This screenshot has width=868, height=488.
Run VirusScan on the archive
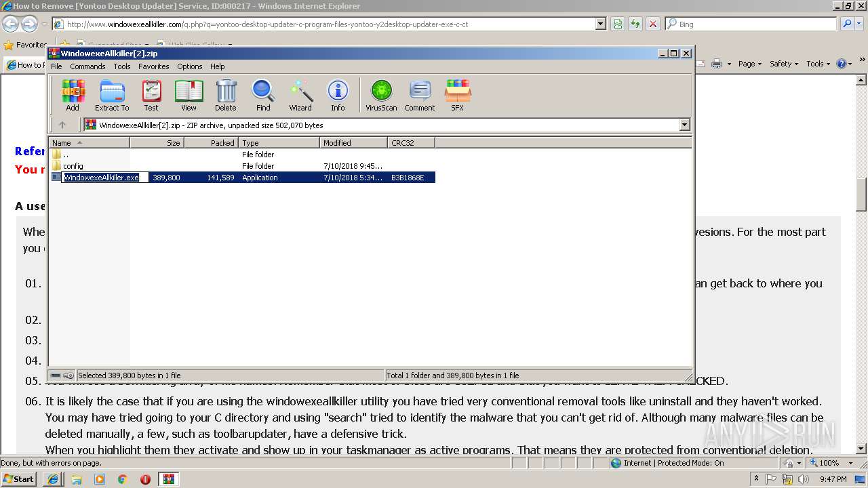tap(381, 95)
